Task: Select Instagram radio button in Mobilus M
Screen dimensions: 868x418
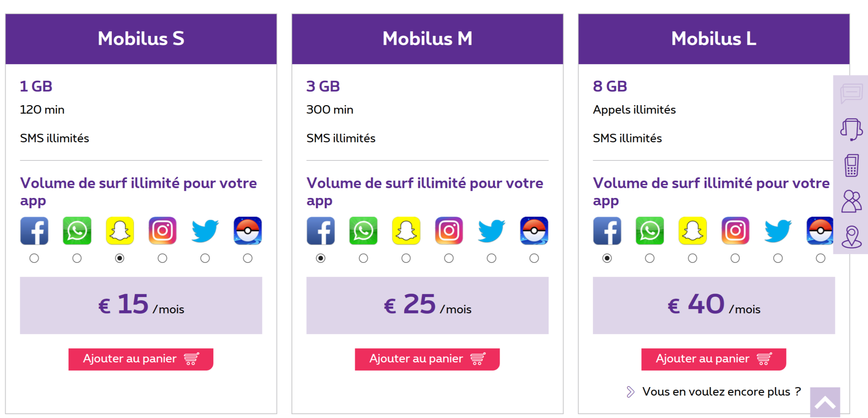Action: [x=449, y=258]
